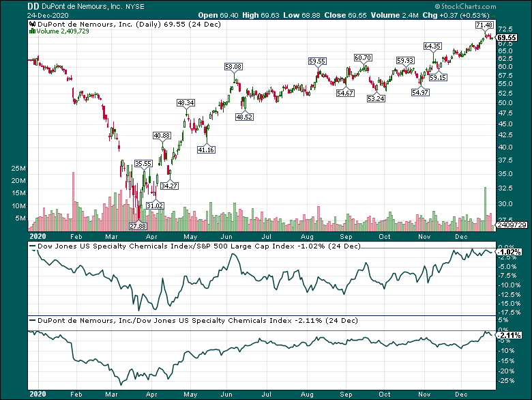Click the 69.55 current price tag
Screen dimensions: 532x400
pos(507,38)
